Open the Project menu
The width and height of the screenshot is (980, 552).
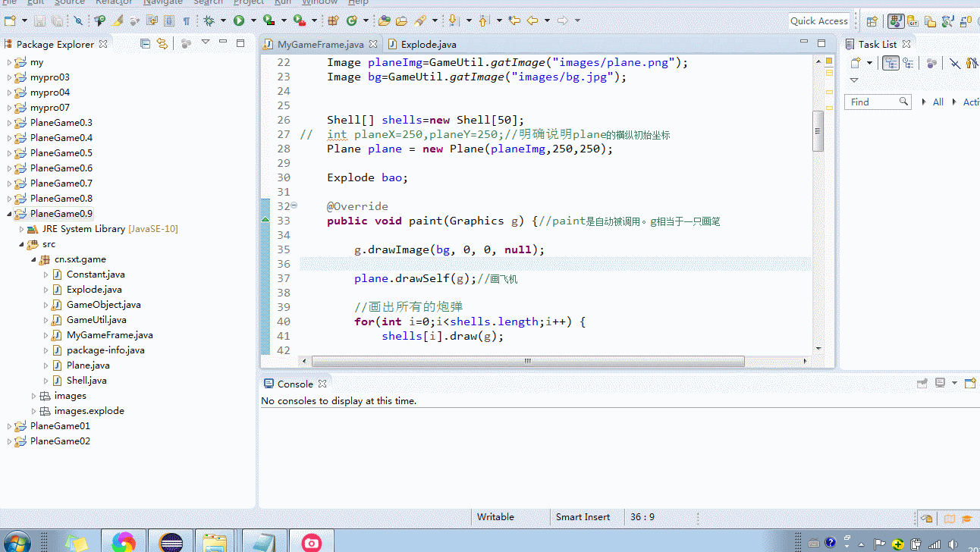click(x=249, y=3)
